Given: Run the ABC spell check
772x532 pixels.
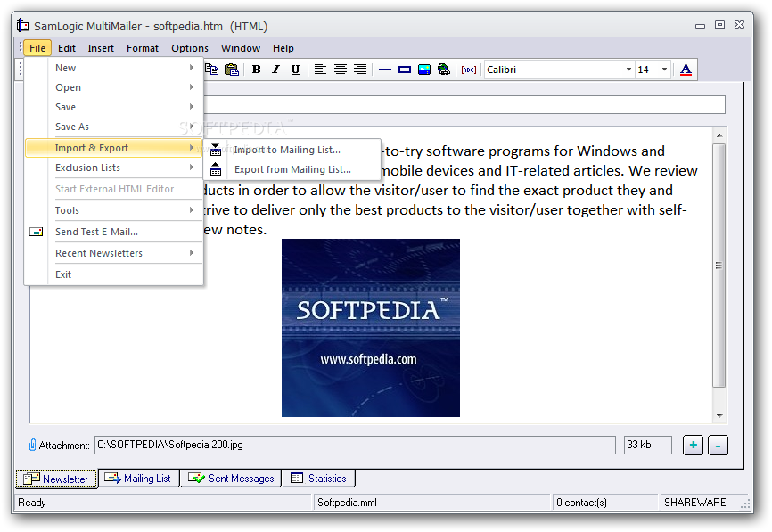Looking at the screenshot, I should click(x=469, y=70).
